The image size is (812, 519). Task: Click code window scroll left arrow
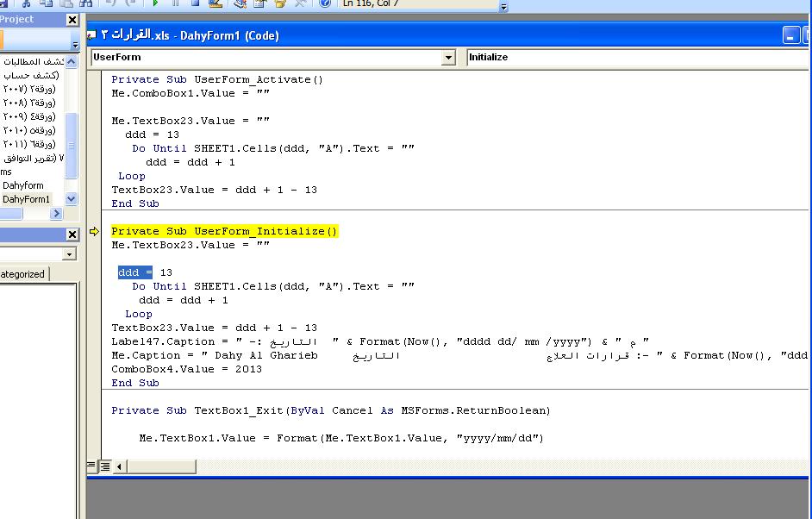[120, 466]
